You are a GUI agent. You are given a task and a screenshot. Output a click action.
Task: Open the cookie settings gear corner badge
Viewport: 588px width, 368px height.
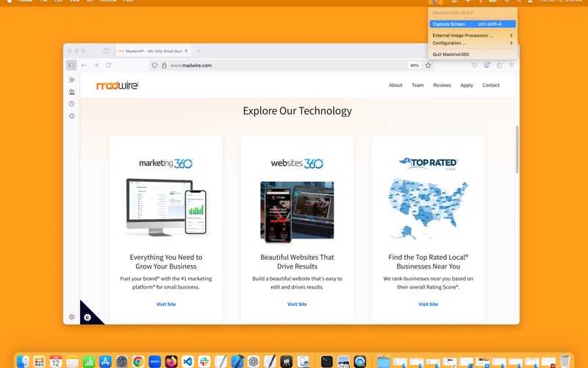(87, 317)
